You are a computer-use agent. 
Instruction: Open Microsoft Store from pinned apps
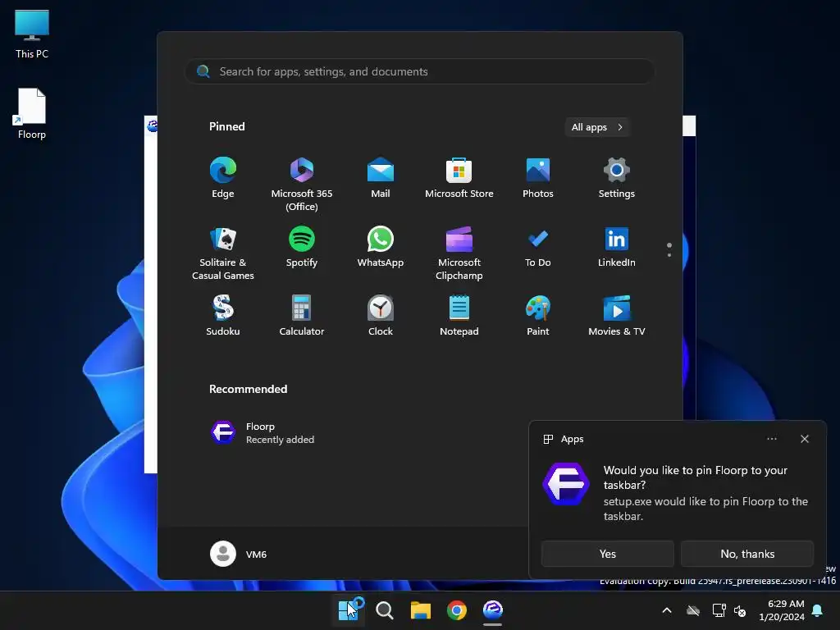(459, 178)
